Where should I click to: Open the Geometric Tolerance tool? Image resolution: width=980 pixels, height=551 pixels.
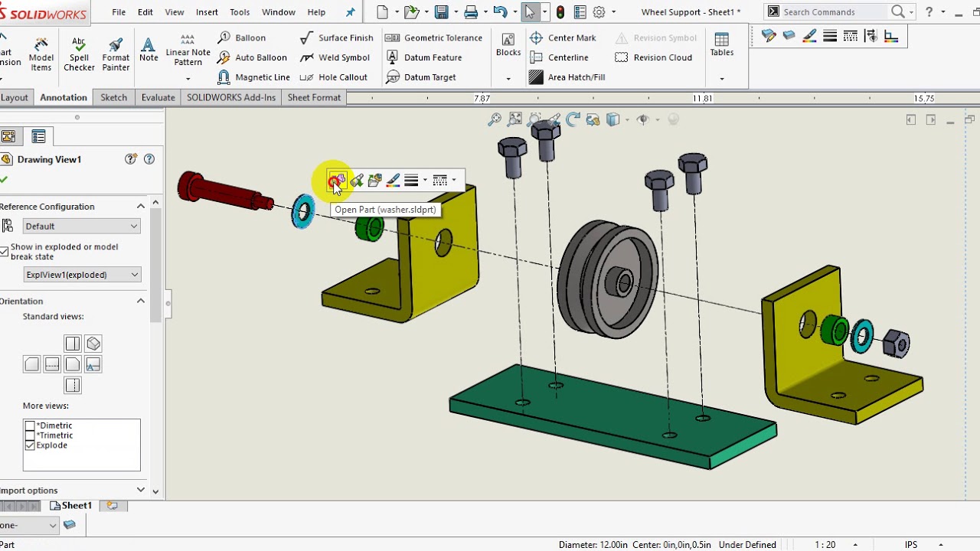[434, 37]
